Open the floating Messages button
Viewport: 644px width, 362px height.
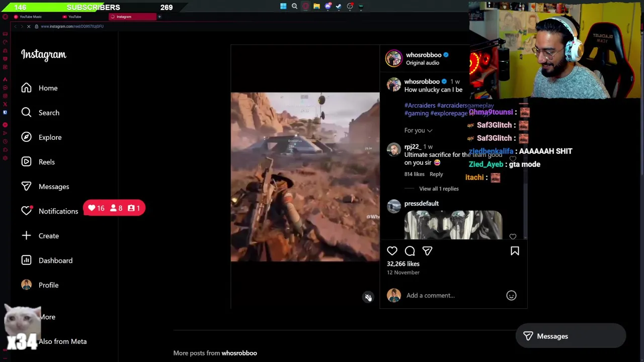click(571, 336)
